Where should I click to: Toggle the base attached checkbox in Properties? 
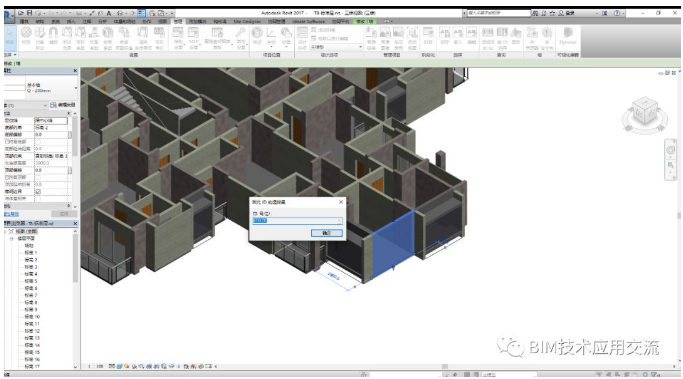38,142
